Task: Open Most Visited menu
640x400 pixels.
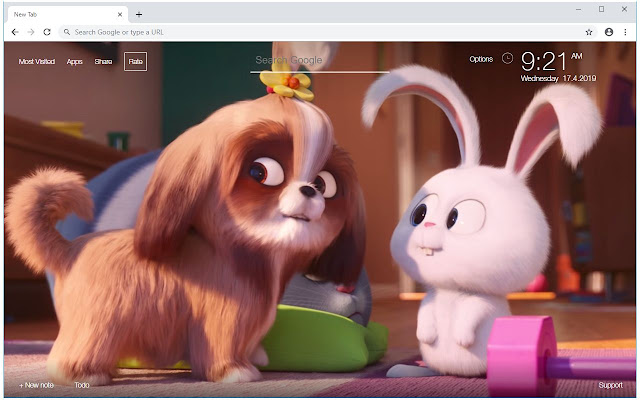Action: [37, 62]
